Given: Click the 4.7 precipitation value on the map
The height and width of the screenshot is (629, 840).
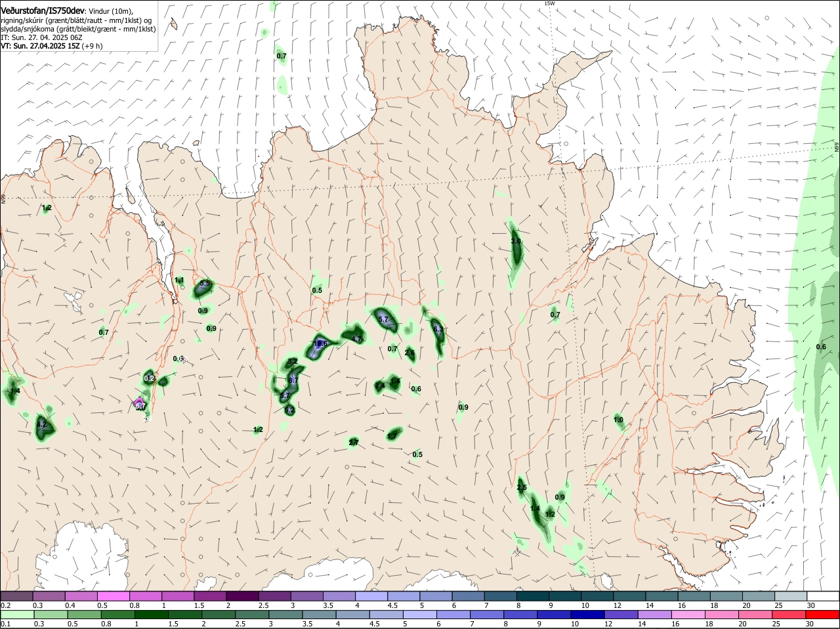Looking at the screenshot, I should (x=357, y=339).
